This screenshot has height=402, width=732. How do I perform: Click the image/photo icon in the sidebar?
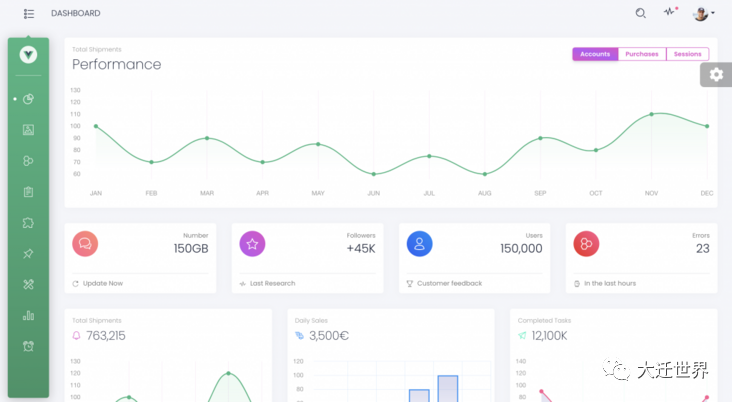[29, 129]
